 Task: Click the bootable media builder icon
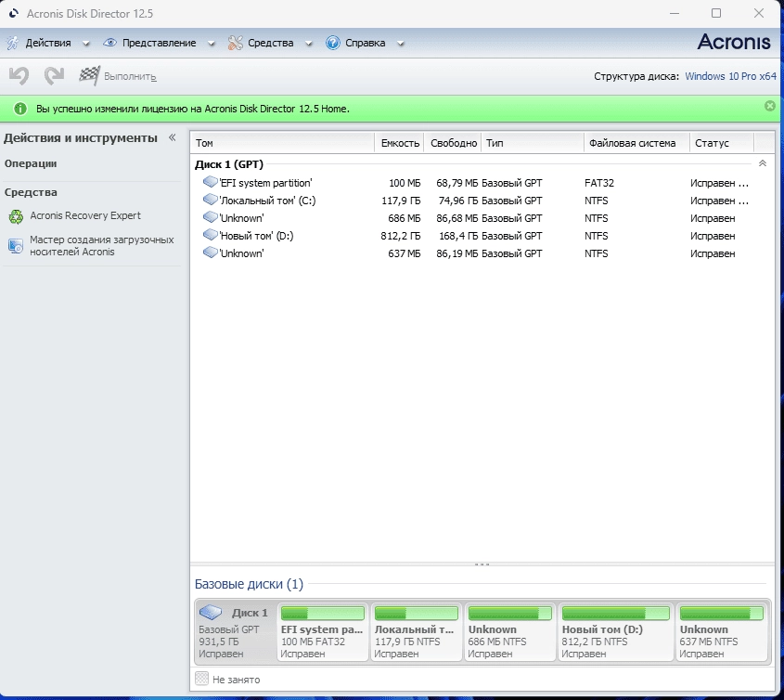16,246
